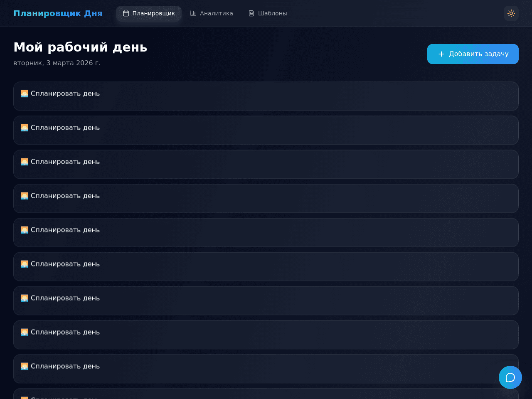Click the Планировщик Дня logo link
The height and width of the screenshot is (399, 532).
(x=58, y=13)
